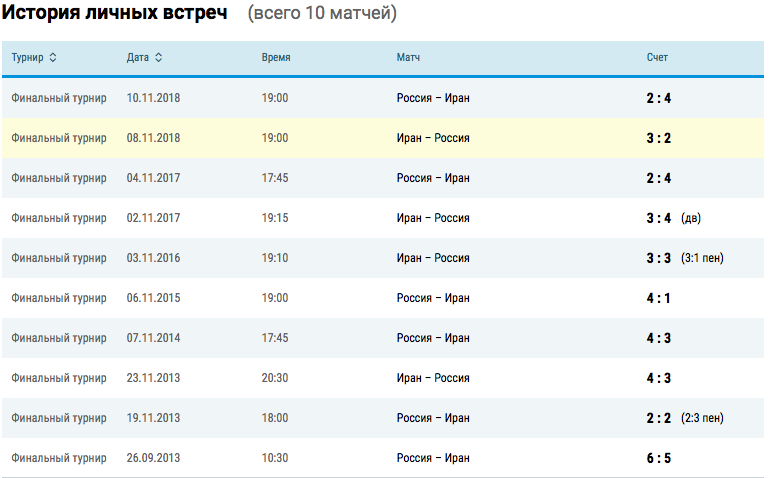Image resolution: width=770 pixels, height=478 pixels.
Task: Click Финальный турнир in the 02.11.2017 row
Action: coord(59,218)
